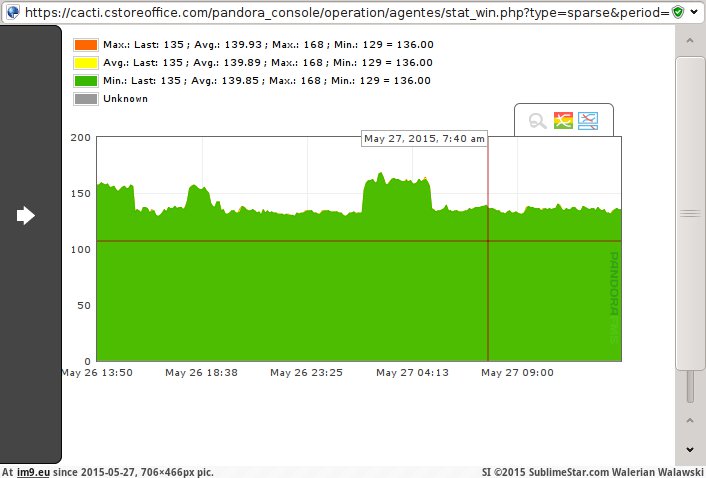The width and height of the screenshot is (706, 478).
Task: Expand the side panel with white arrow
Action: (x=26, y=215)
